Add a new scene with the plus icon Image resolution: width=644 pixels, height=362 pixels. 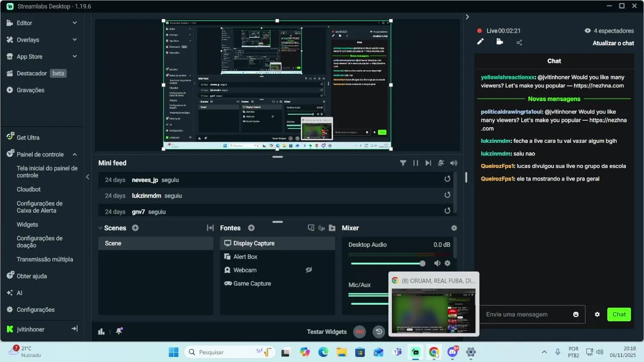tap(135, 228)
